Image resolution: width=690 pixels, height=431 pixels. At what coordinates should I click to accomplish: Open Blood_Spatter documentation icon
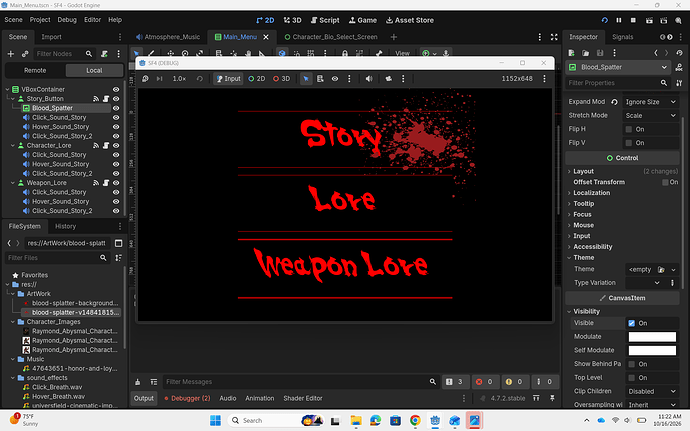click(x=679, y=67)
